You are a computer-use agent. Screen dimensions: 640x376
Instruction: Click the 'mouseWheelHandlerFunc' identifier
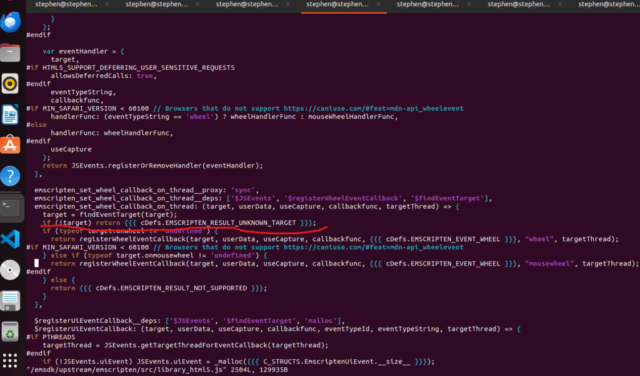point(351,117)
